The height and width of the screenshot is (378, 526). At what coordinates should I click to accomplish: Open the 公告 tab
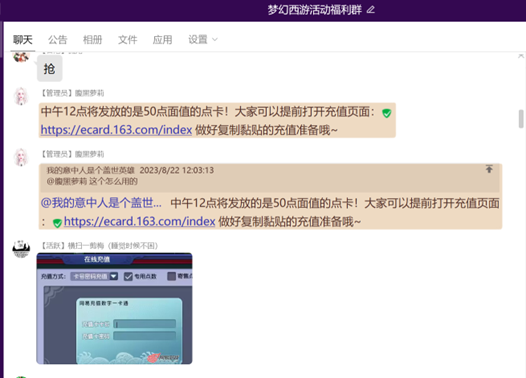tap(58, 40)
